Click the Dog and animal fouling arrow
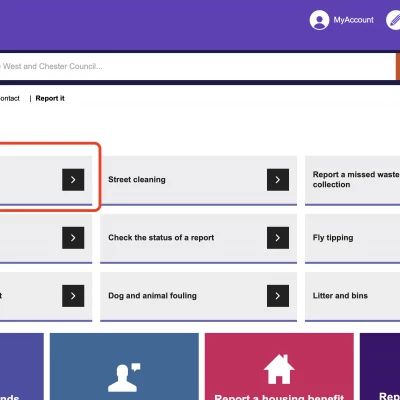This screenshot has height=400, width=400. pyautogui.click(x=278, y=296)
